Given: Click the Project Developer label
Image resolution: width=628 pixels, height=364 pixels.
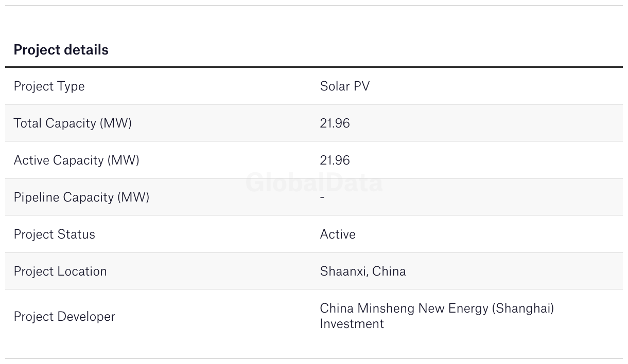Looking at the screenshot, I should pos(64,317).
